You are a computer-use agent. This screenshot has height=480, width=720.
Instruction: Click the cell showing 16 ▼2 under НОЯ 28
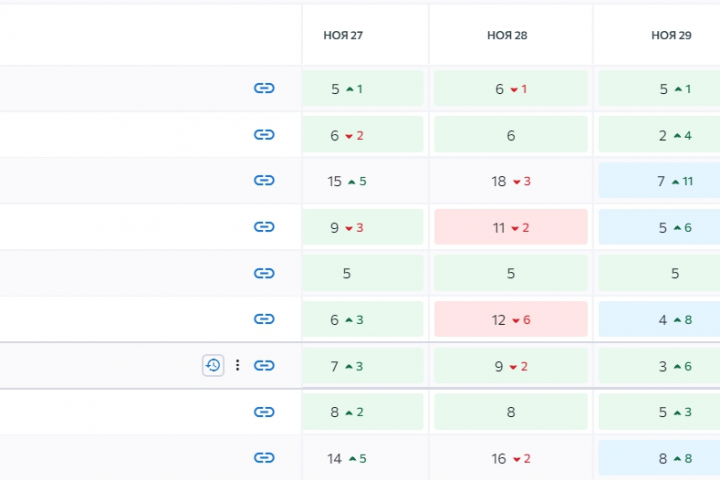510,458
